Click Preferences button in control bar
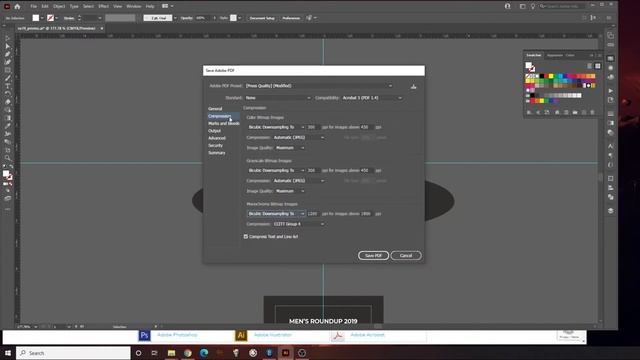640x360 pixels. (291, 18)
